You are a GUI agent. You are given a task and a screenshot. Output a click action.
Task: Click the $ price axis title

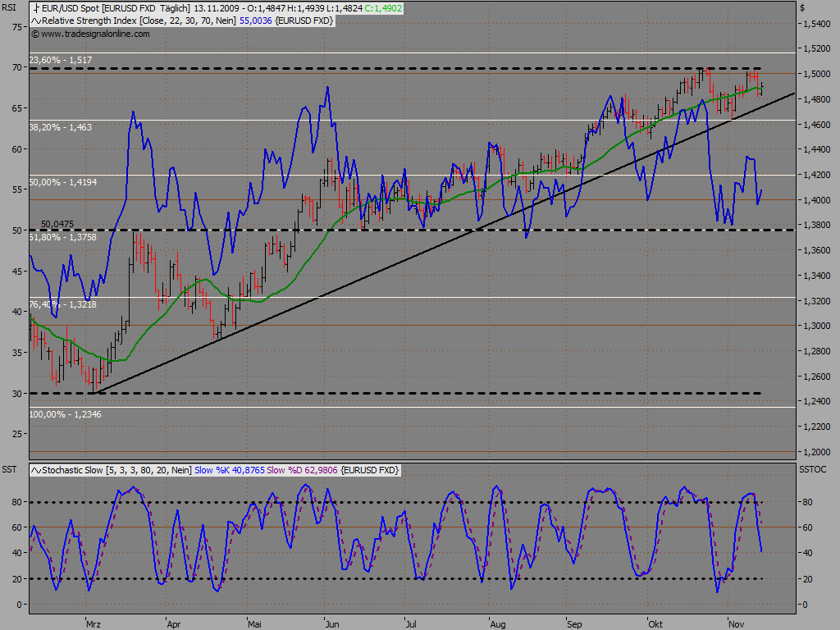pos(802,8)
